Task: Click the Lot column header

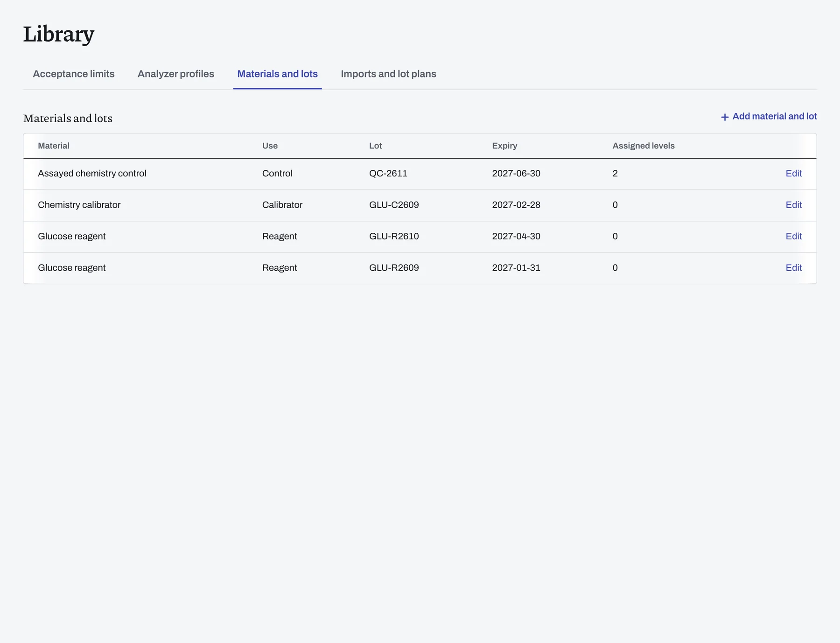Action: 375,146
